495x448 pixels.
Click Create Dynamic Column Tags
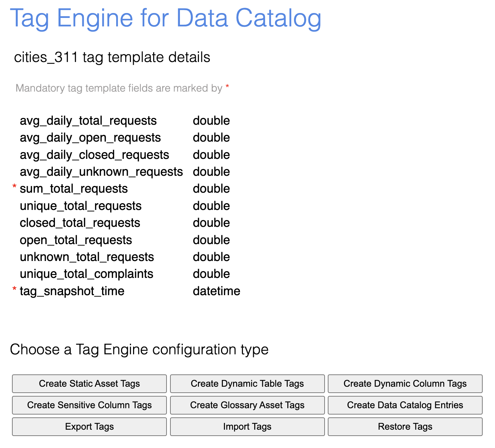point(405,384)
